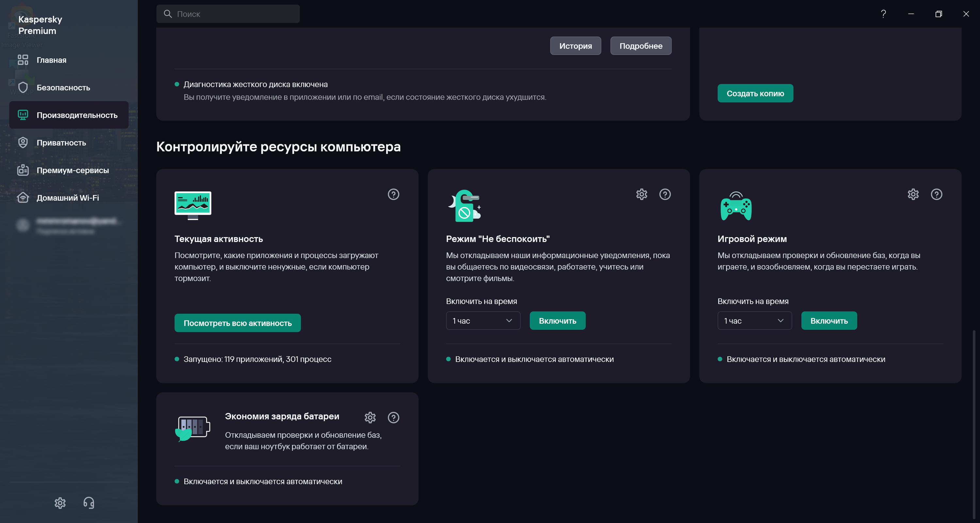Open Домашний Wi-Fi sidebar item
Image resolution: width=980 pixels, height=523 pixels.
68,198
